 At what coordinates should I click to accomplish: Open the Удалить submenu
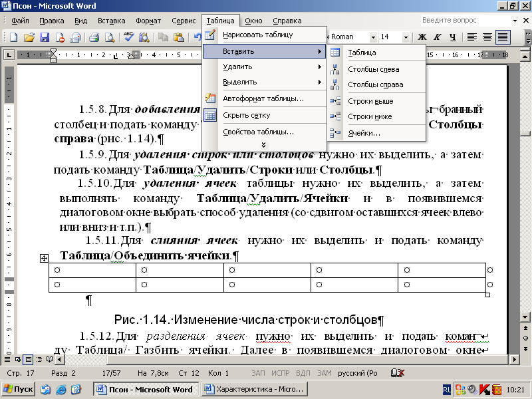(264, 67)
